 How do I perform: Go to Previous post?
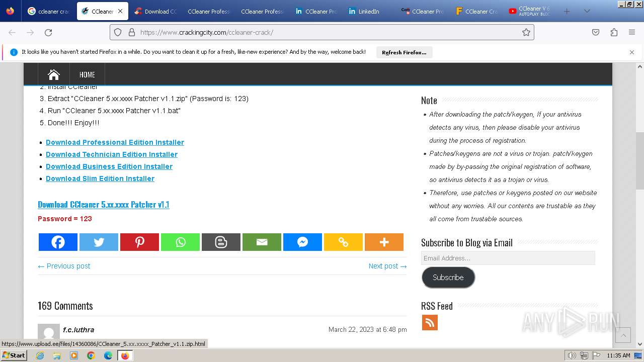click(64, 266)
